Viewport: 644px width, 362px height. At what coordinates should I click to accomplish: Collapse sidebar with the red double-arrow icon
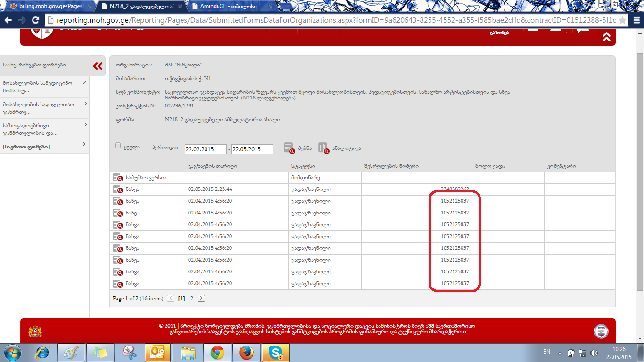tap(98, 66)
